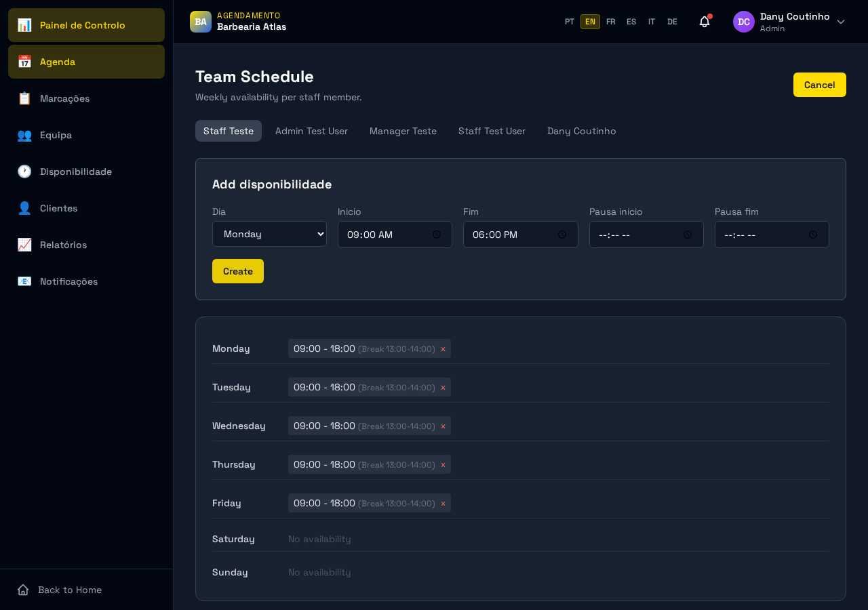The height and width of the screenshot is (610, 868).
Task: Click the DC user avatar
Action: click(x=744, y=22)
